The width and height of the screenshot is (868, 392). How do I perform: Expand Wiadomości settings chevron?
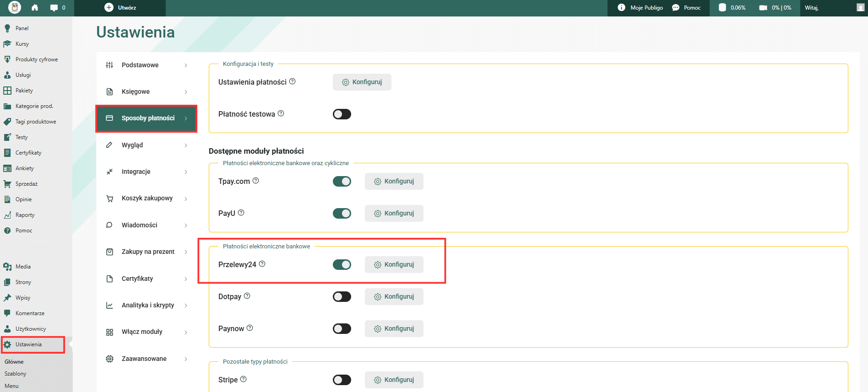pos(186,226)
